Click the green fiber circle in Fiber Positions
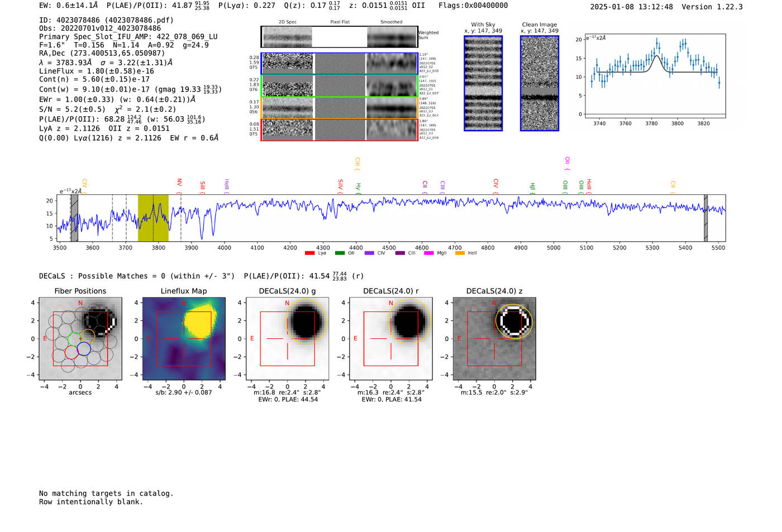782x532 pixels. coord(74,339)
